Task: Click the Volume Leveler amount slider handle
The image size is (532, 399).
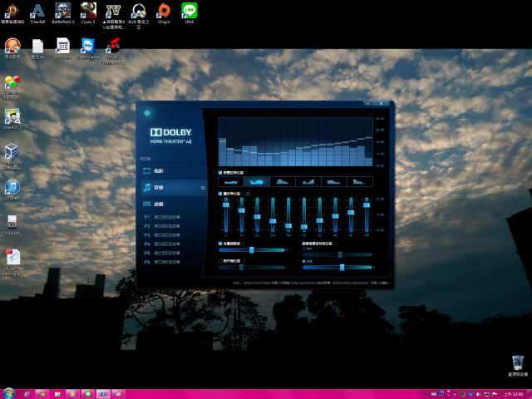Action: click(251, 250)
